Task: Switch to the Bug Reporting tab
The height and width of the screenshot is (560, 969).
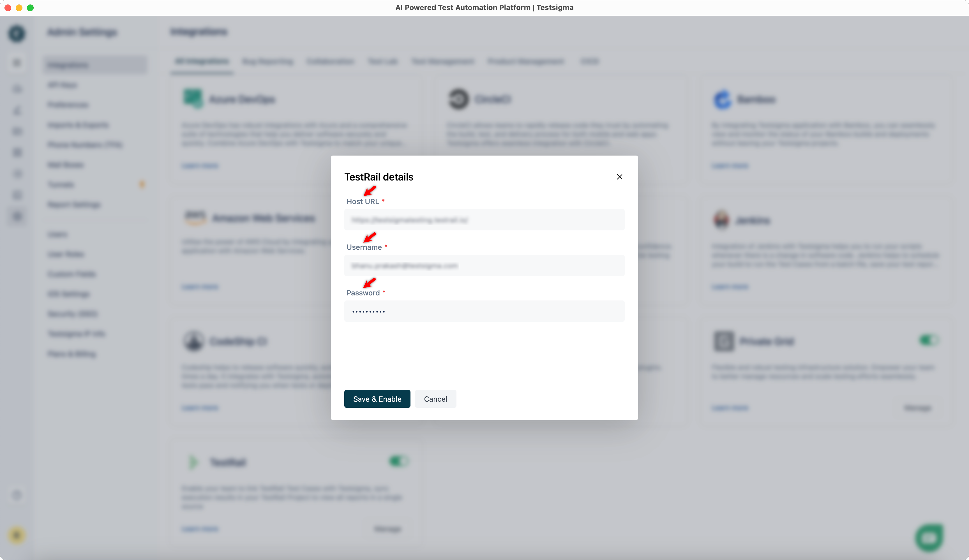Action: [x=268, y=61]
